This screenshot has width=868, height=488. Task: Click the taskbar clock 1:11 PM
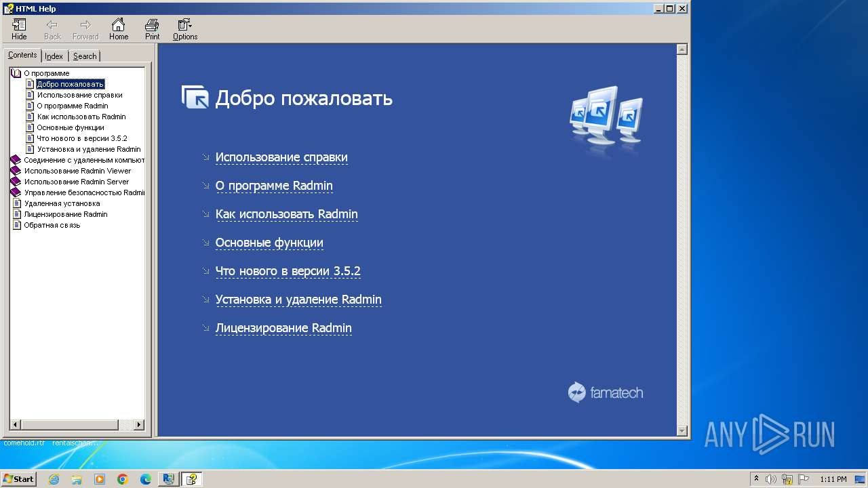pos(833,479)
